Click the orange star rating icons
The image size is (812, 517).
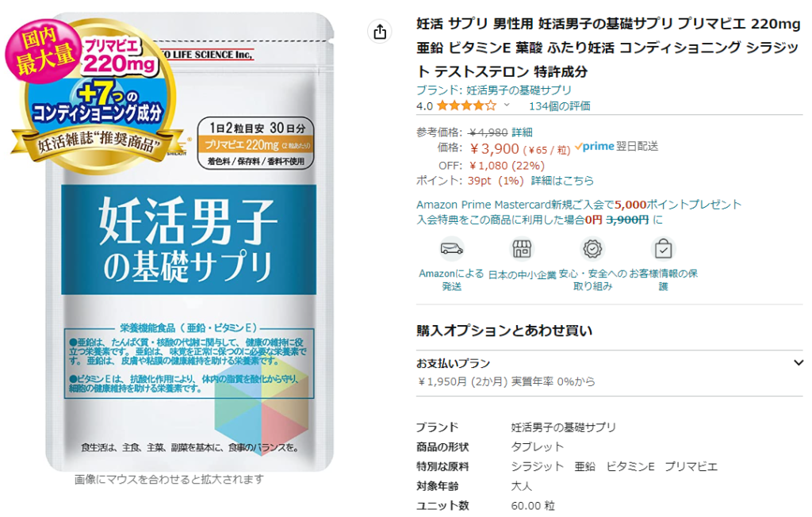point(466,106)
